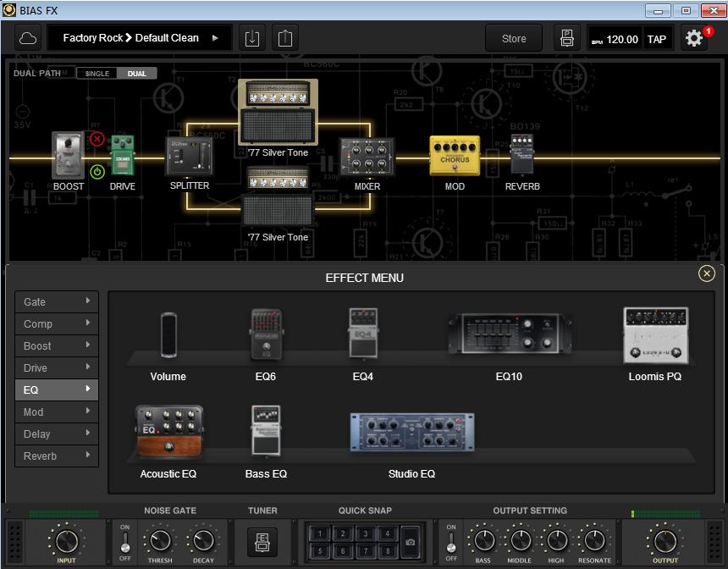Select the yellow CHORUS mod pedal
This screenshot has height=569, width=728.
click(455, 156)
